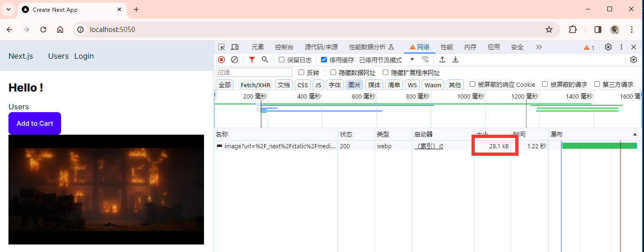The image size is (644, 252).
Task: Open the 应用 tab
Action: point(494,47)
